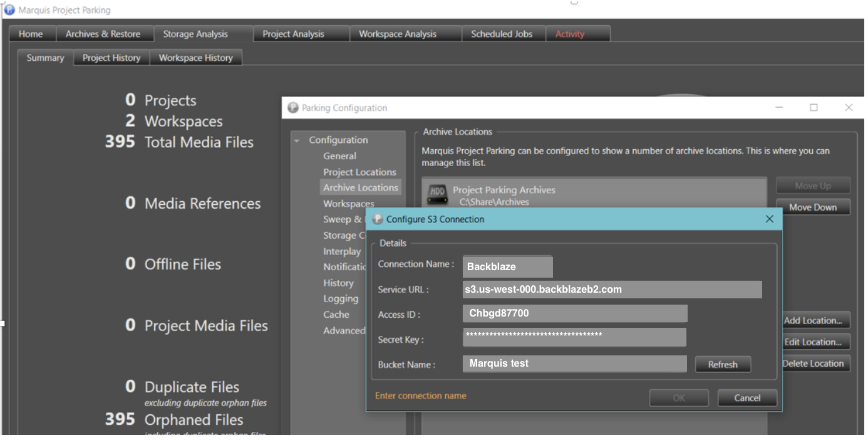Click Configure S3 Connection title icon
Screen dimensions: 868x440
pos(378,219)
